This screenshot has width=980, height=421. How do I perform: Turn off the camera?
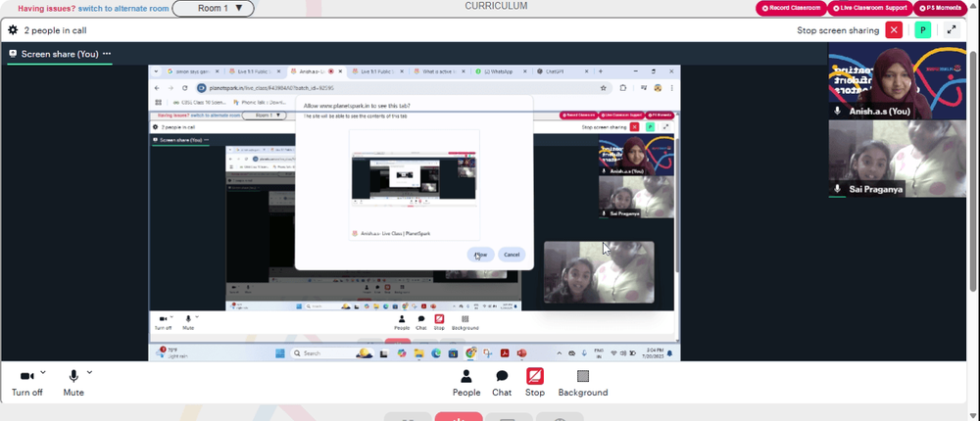(x=26, y=383)
